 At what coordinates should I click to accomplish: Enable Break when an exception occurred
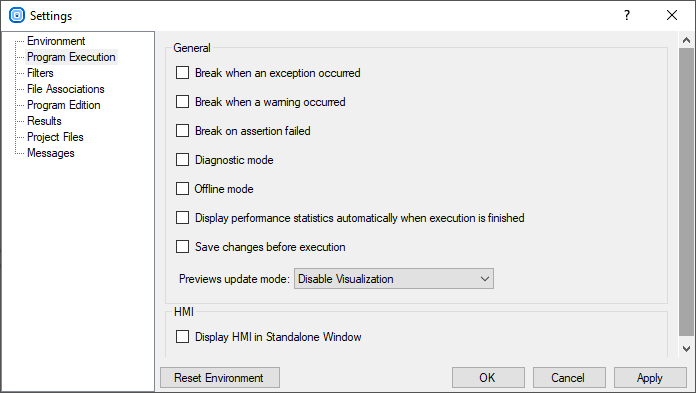182,73
